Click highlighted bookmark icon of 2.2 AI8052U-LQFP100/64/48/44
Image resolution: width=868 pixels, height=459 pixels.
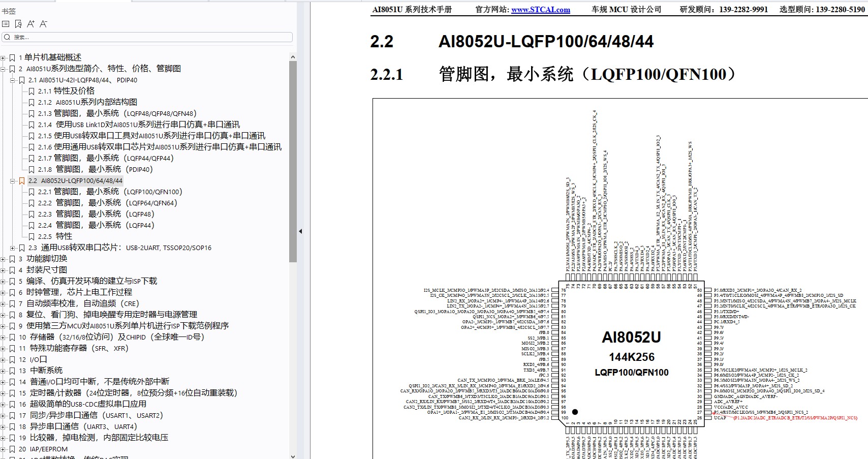(x=22, y=180)
